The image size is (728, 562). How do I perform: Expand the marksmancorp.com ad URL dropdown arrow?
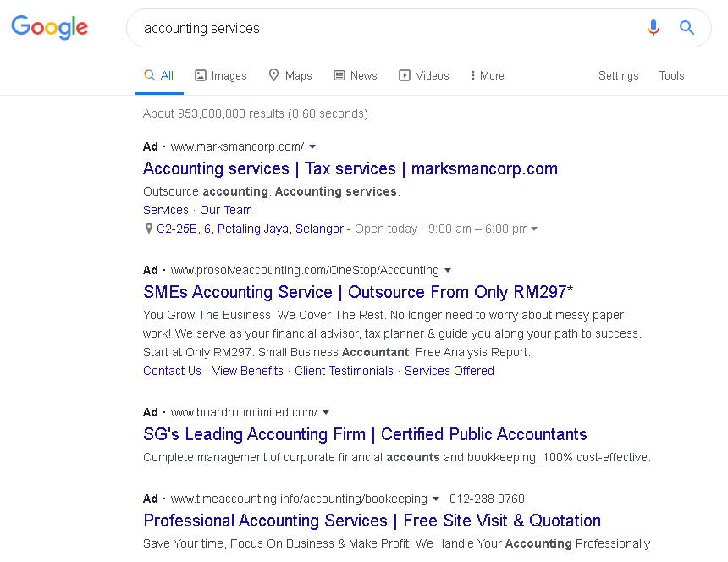click(312, 146)
